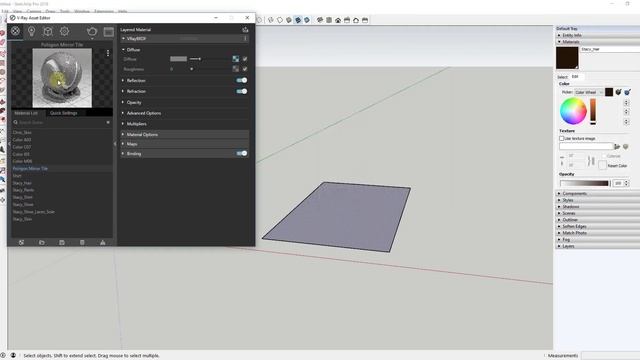Expand the Opacity section
This screenshot has width=640, height=360.
tap(123, 102)
